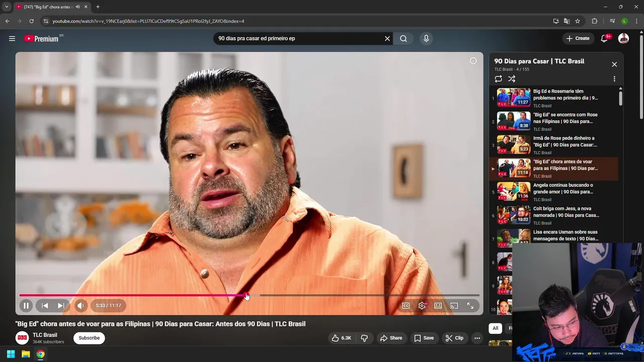This screenshot has width=644, height=362.
Task: Toggle shuffle playlist
Action: pos(512,79)
